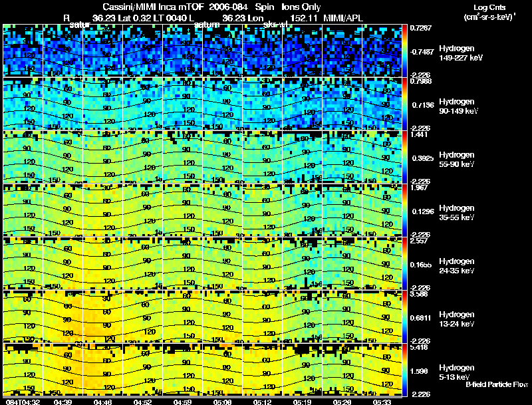Click the MIMI/APL text in header
Viewport: 532px width, 405px height.
[343, 18]
